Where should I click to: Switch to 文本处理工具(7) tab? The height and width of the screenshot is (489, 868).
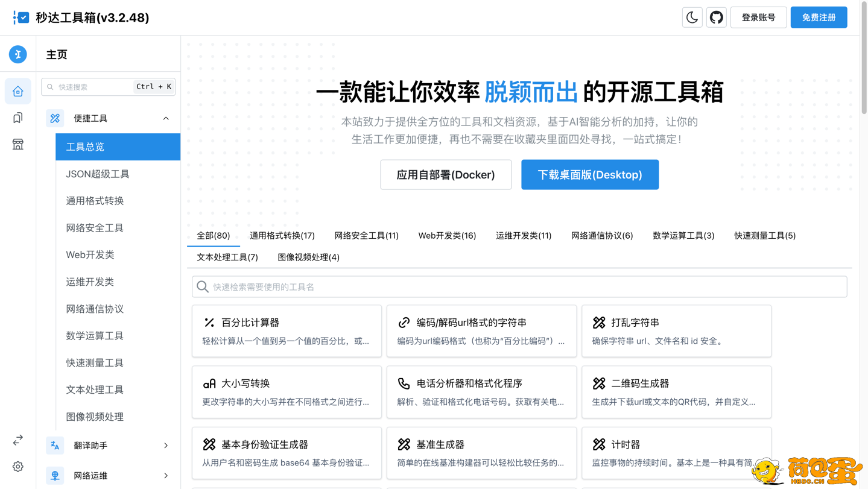227,257
